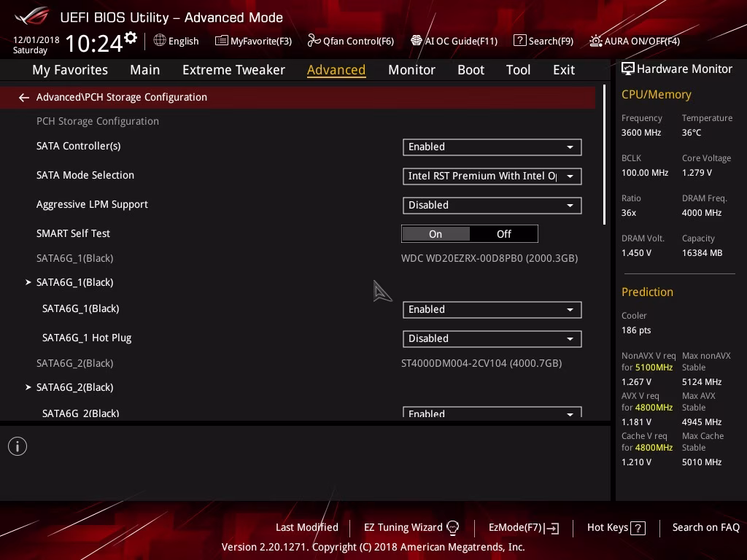Image resolution: width=747 pixels, height=560 pixels.
Task: Click the Advanced\PCH Storage Configuration breadcrumb
Action: tap(122, 97)
